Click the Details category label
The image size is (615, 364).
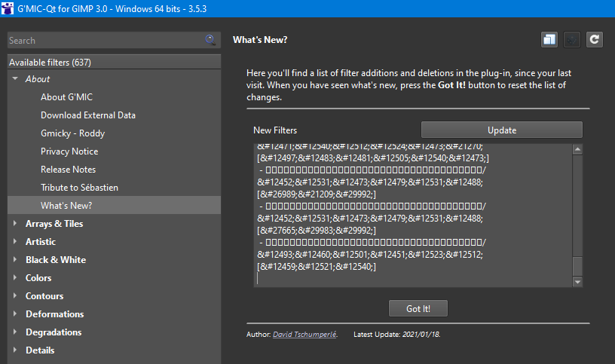pos(40,350)
